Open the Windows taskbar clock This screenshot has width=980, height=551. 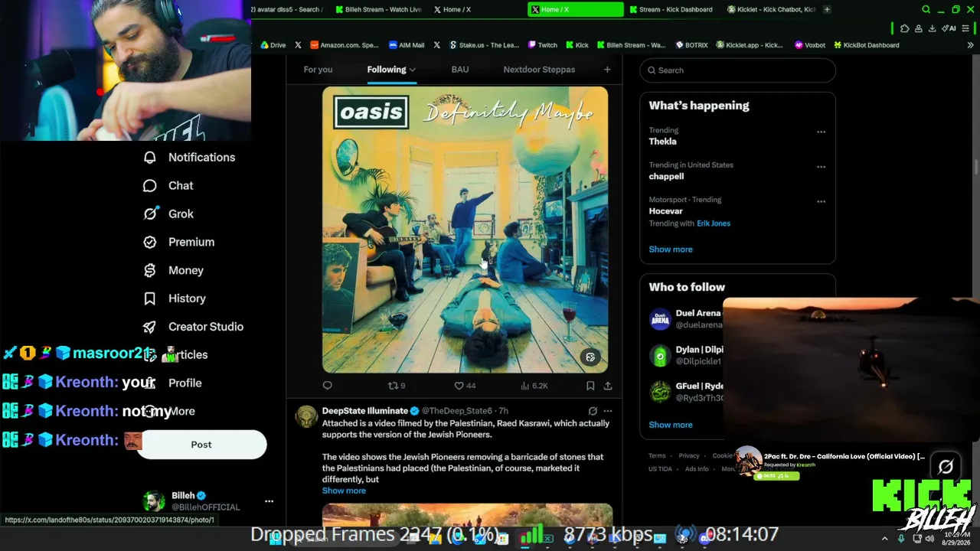pos(955,539)
